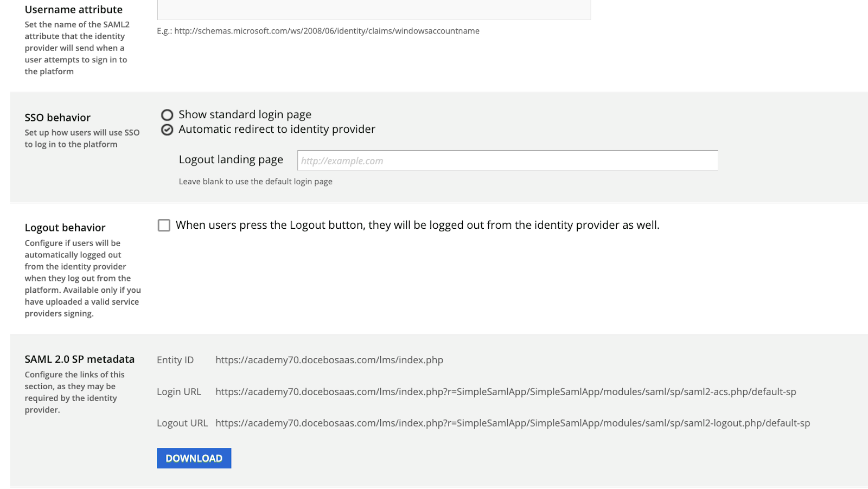Select the Show standard login page radio button
868x489 pixels.
click(x=167, y=115)
